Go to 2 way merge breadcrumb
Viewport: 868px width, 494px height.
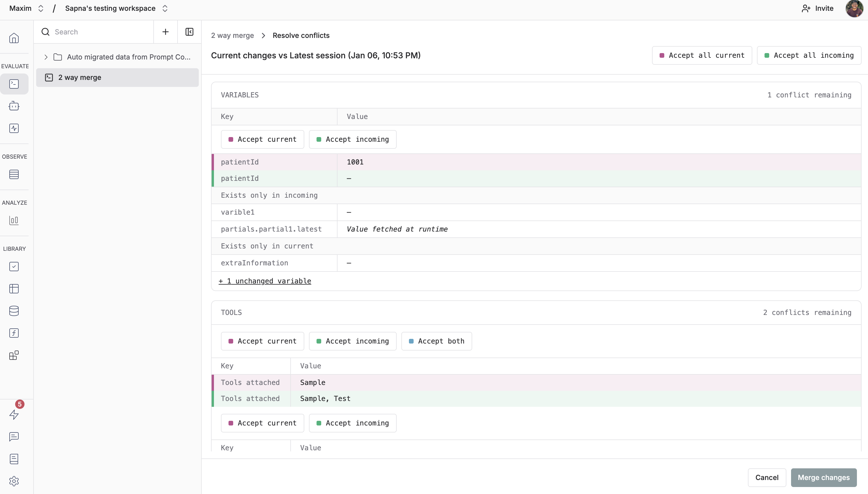tap(232, 35)
